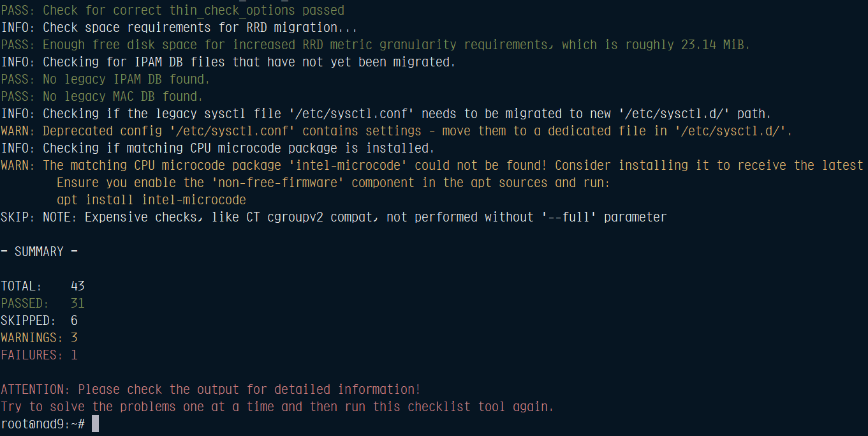Click the WARNINGS count line in summary

[39, 338]
